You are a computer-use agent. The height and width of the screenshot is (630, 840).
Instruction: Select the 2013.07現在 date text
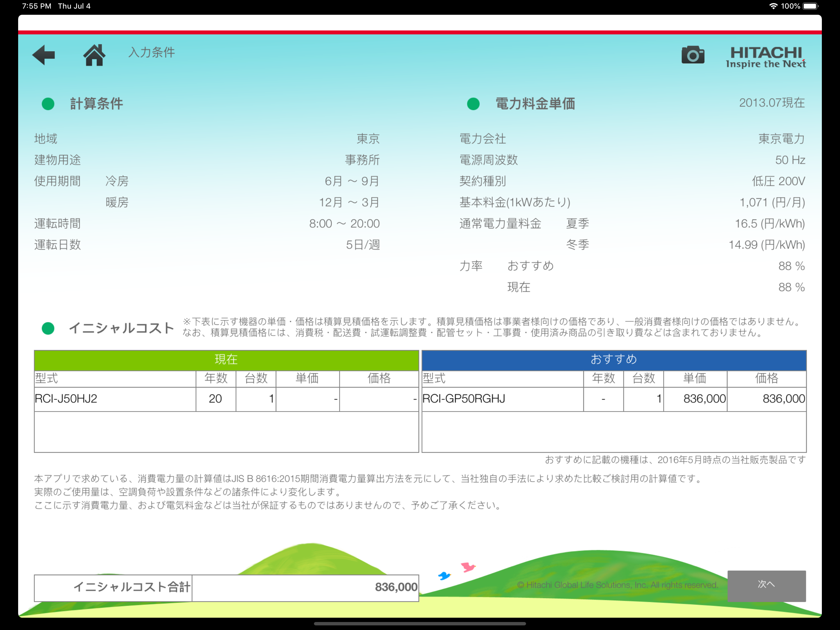coord(772,103)
